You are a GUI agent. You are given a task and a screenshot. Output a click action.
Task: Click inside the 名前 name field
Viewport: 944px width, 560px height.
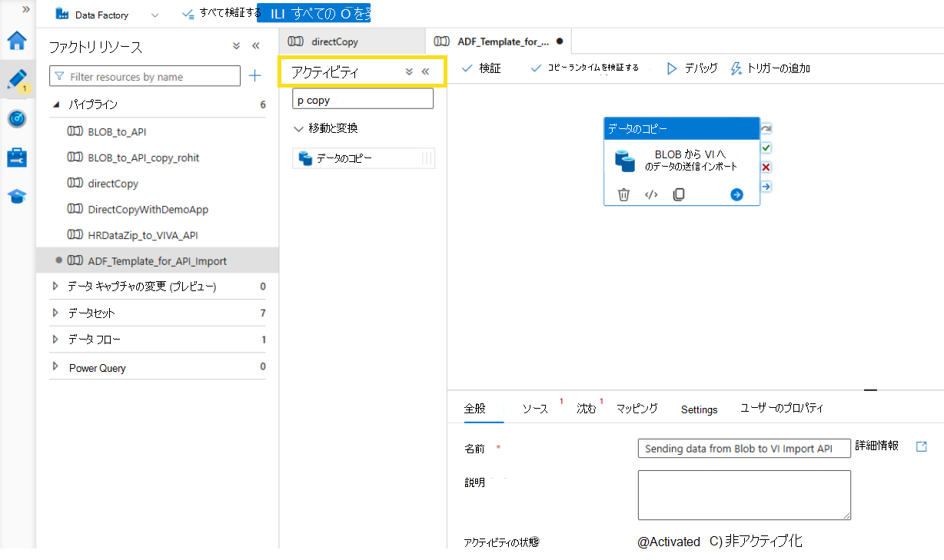743,449
